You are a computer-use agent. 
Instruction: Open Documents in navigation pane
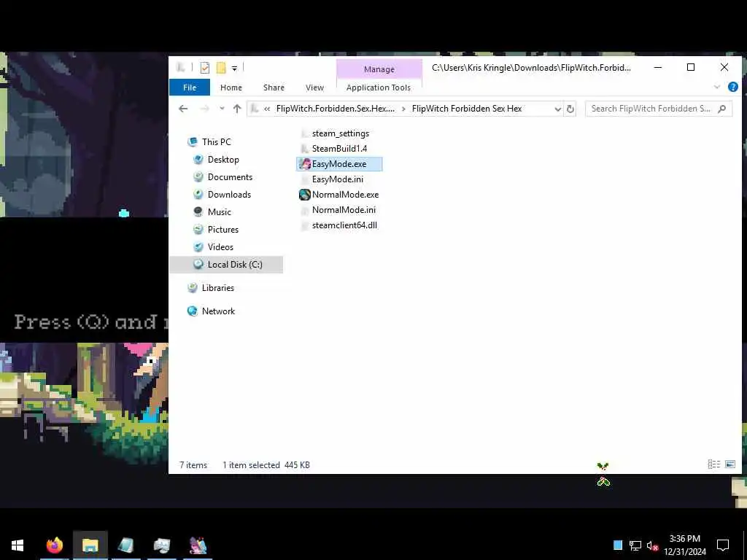(230, 177)
